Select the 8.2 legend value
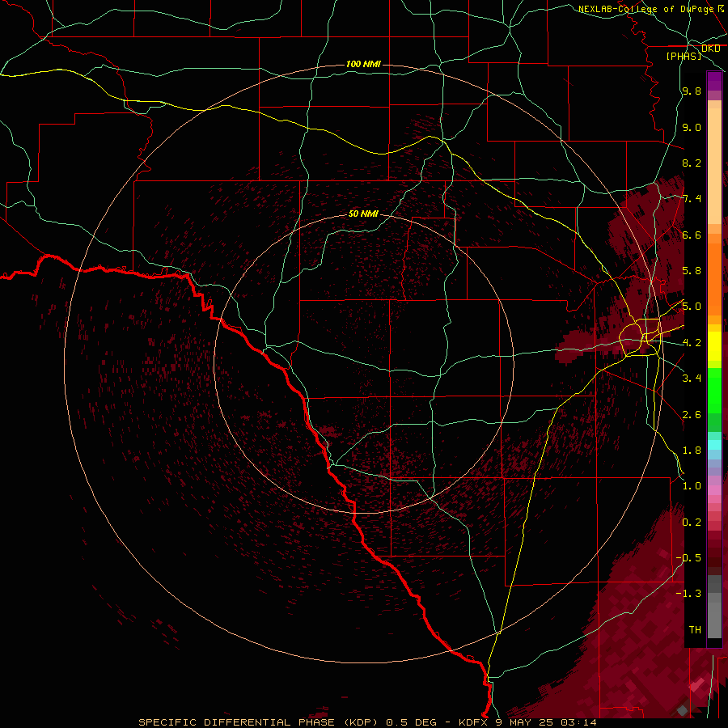The width and height of the screenshot is (728, 728). pos(692,163)
